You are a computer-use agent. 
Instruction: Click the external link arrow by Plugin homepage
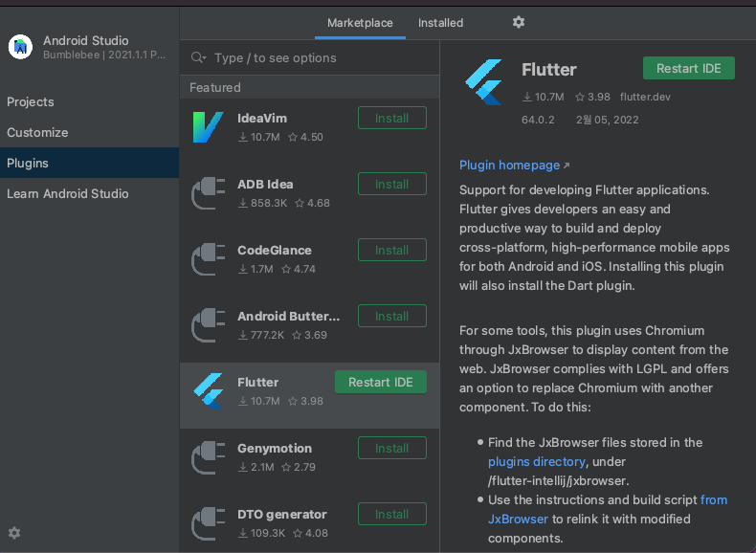tap(567, 166)
